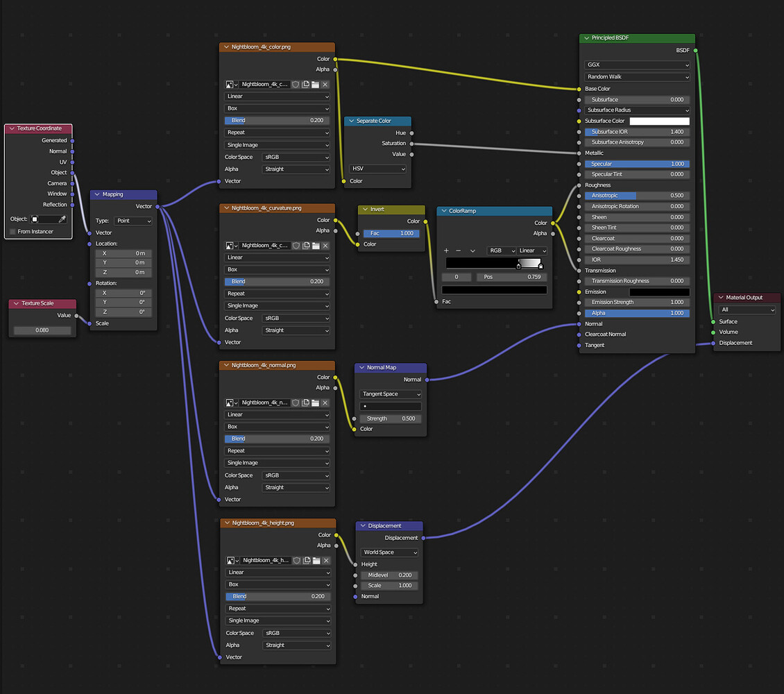
Task: Open the All output dropdown on Material Output
Action: (x=745, y=310)
